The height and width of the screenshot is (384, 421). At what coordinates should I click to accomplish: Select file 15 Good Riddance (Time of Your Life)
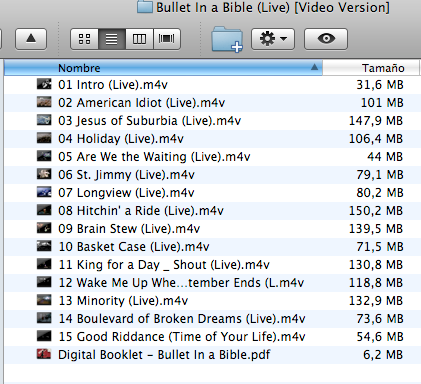point(182,337)
